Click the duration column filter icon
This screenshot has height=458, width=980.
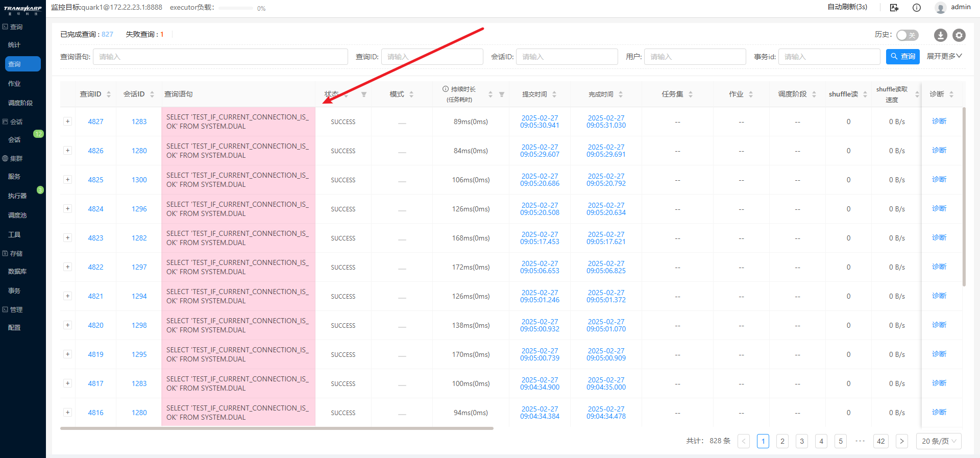(502, 94)
